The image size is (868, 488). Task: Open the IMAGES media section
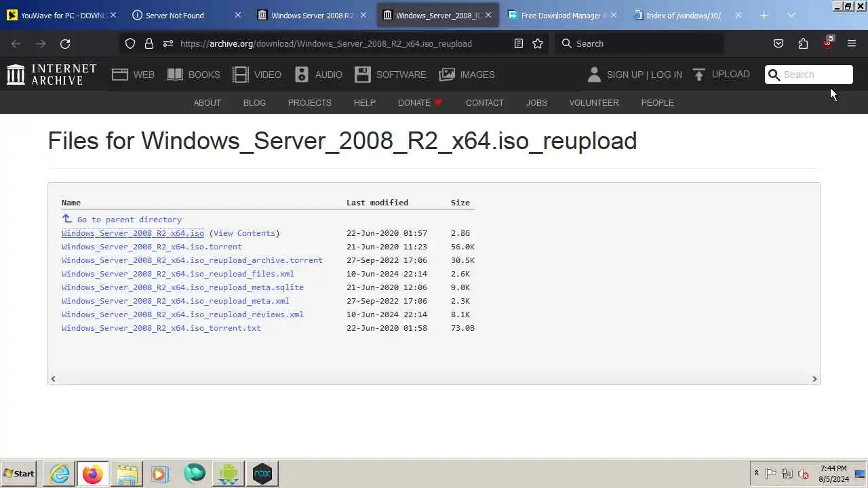[x=467, y=75]
